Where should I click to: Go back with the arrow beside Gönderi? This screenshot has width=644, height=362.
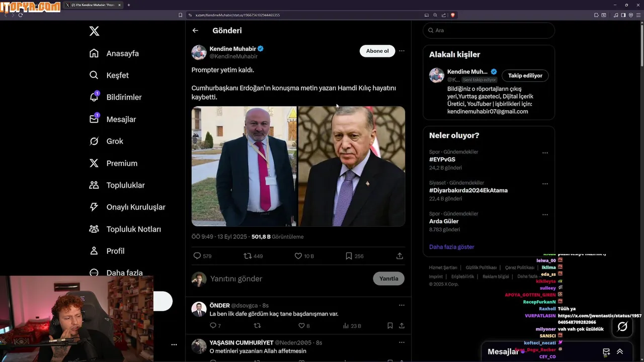(x=195, y=31)
